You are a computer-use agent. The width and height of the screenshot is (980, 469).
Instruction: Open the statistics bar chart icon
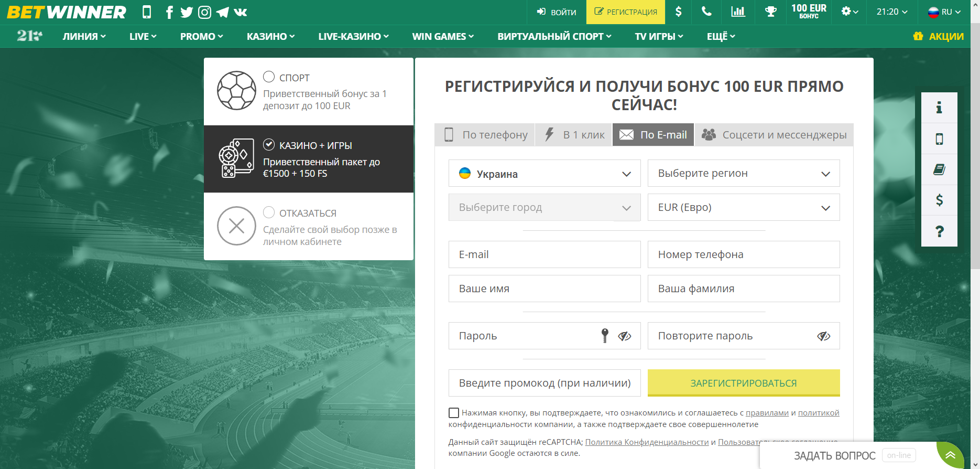(x=738, y=12)
